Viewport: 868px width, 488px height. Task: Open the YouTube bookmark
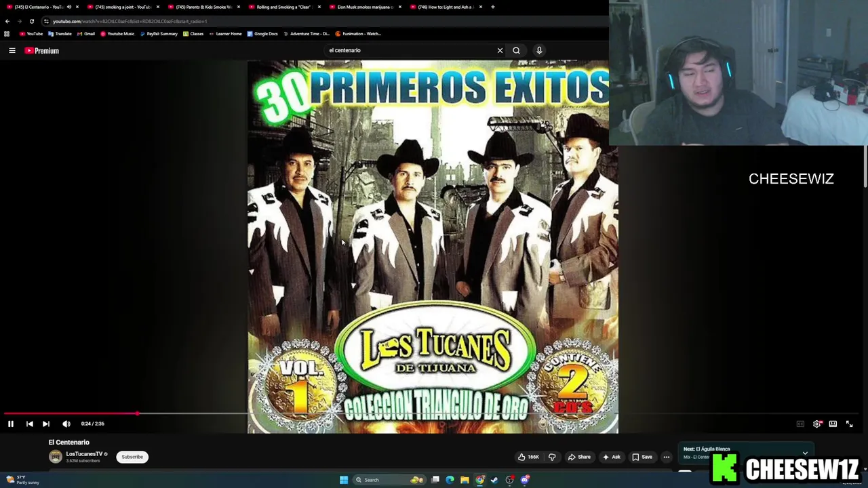pos(31,34)
